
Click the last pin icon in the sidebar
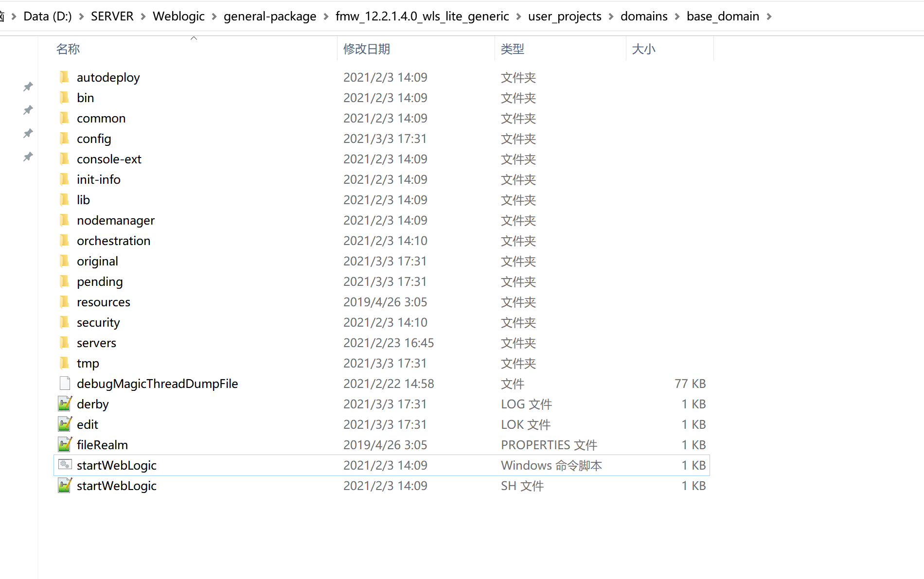28,157
